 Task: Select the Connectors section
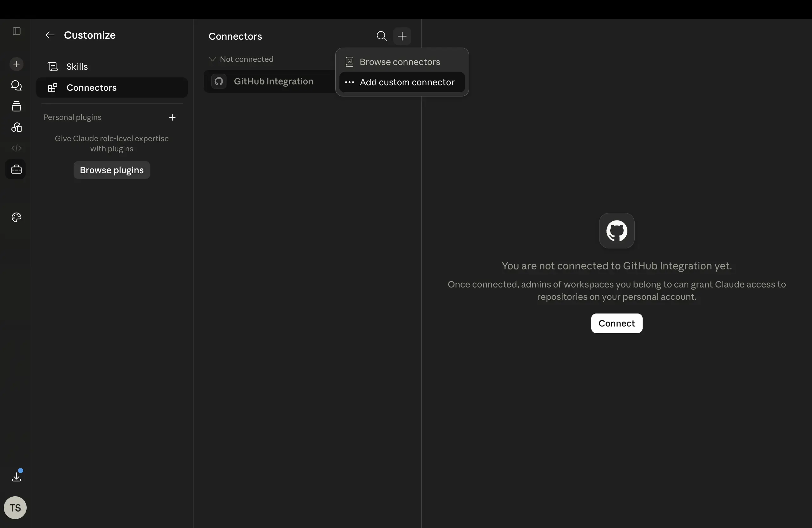click(x=112, y=88)
